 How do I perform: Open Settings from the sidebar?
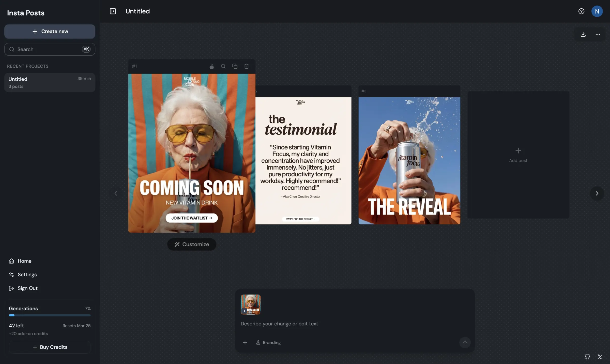[x=26, y=275]
